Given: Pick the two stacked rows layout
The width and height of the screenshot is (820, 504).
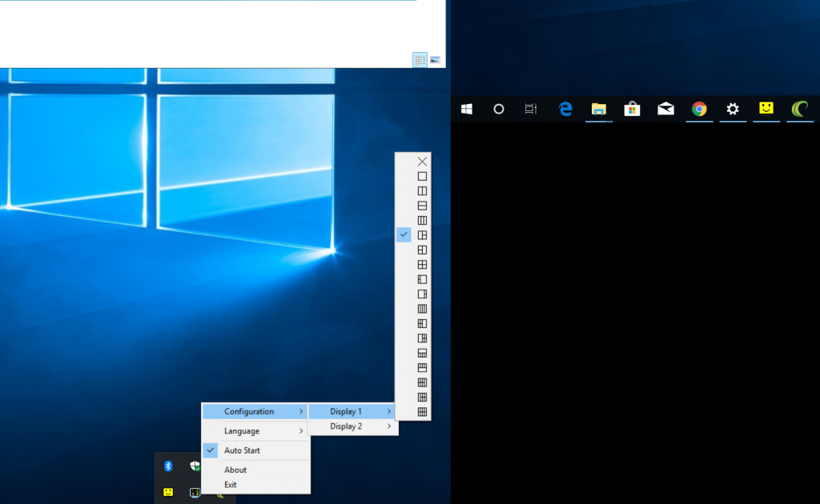Looking at the screenshot, I should coord(422,206).
